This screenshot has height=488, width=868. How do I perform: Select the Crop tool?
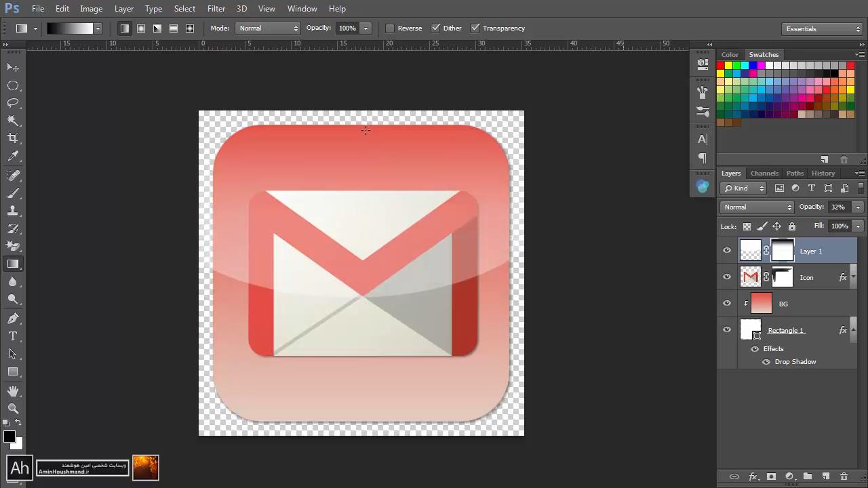point(13,138)
